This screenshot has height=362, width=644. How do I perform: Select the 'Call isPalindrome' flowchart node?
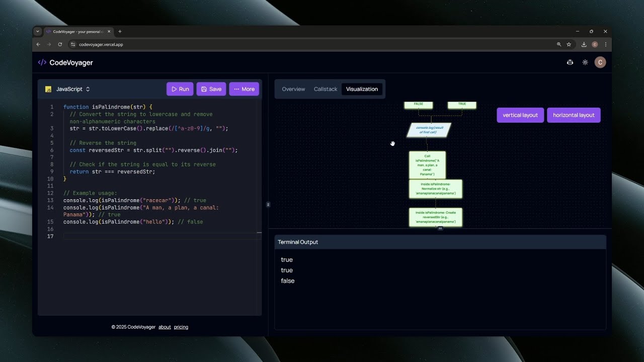(x=427, y=165)
